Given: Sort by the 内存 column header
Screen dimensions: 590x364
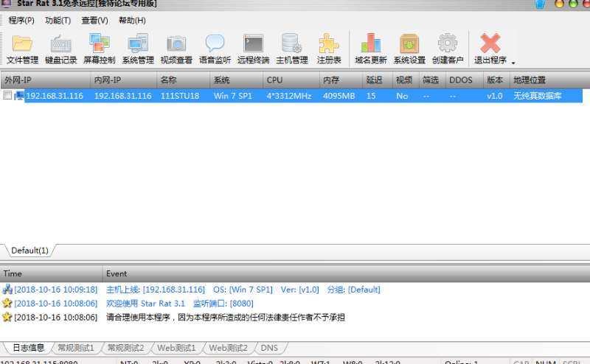Looking at the screenshot, I should pyautogui.click(x=341, y=80).
